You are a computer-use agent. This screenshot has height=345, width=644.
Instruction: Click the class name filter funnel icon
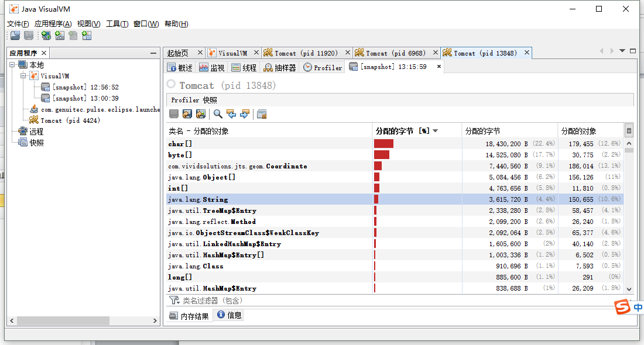click(x=174, y=301)
